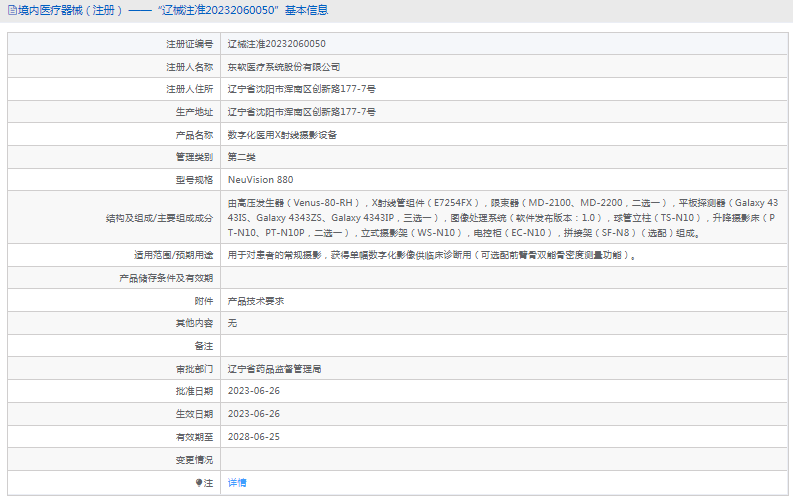Click expiry date 2028-06-25
Viewport: 793px width, 503px height.
[x=253, y=437]
